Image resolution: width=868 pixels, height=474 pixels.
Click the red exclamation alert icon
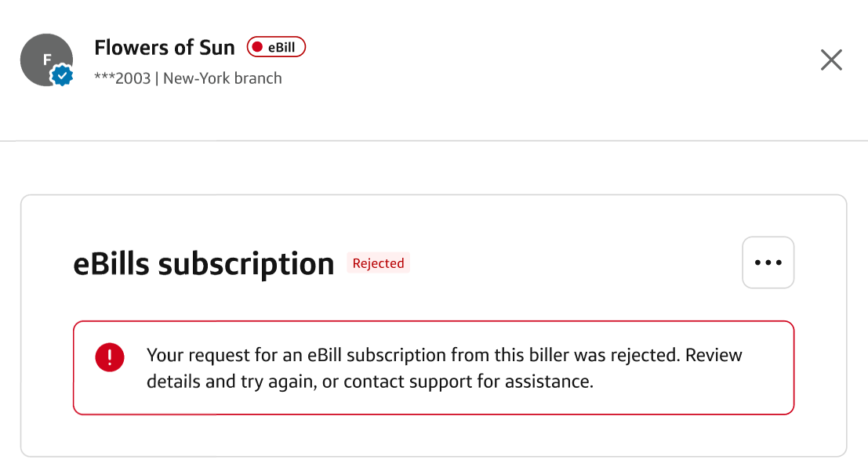point(110,357)
